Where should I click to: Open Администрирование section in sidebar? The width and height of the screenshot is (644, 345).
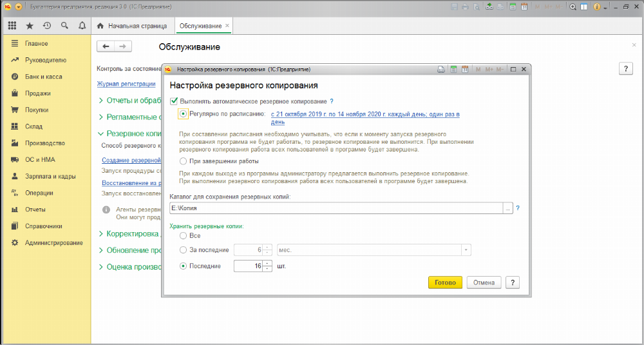point(54,242)
